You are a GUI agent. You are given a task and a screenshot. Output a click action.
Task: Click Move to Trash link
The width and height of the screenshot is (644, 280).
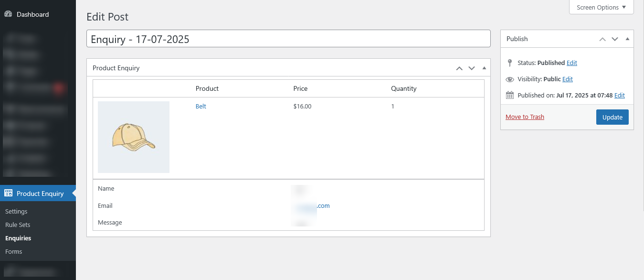[x=525, y=117]
